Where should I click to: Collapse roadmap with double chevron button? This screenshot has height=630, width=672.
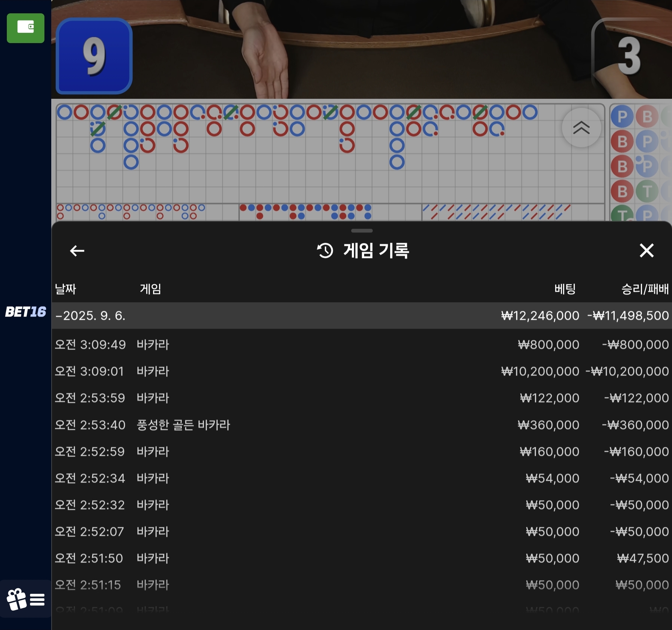581,128
